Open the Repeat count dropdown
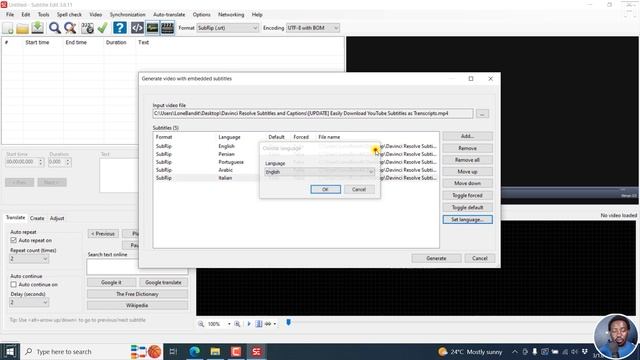The image size is (640, 360). (x=29, y=259)
